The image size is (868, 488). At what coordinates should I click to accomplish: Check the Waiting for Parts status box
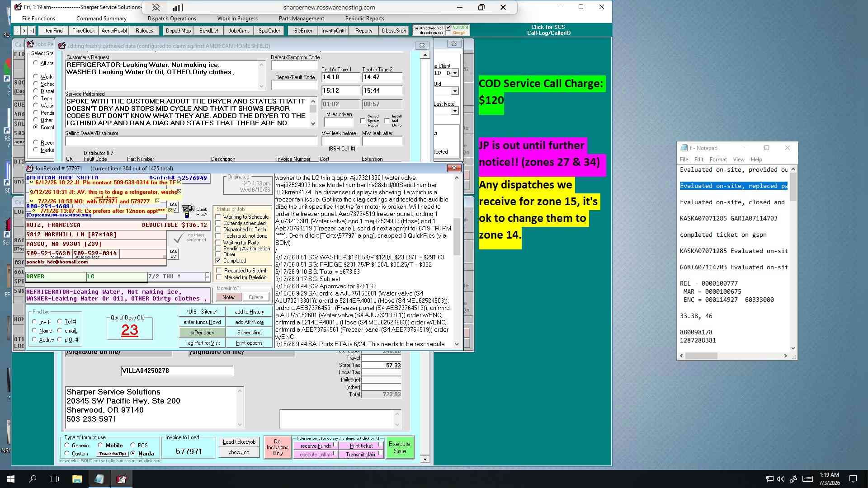[x=218, y=243]
